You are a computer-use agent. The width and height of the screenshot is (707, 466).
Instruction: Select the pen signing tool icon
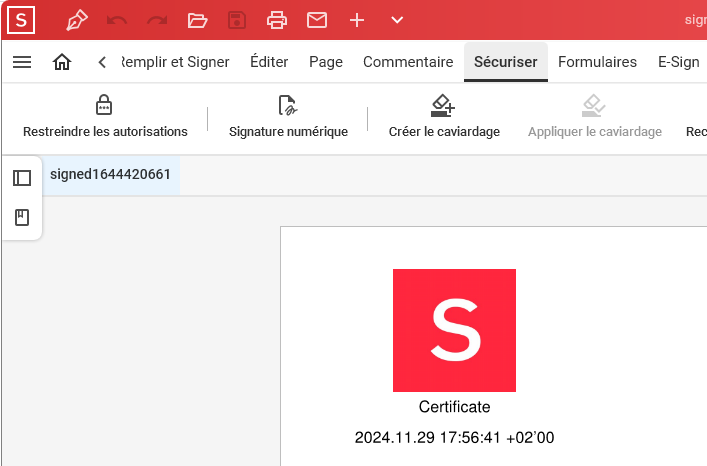pos(77,20)
